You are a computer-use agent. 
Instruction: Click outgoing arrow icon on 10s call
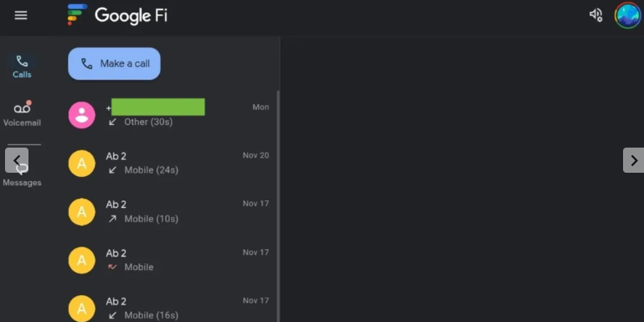(112, 219)
